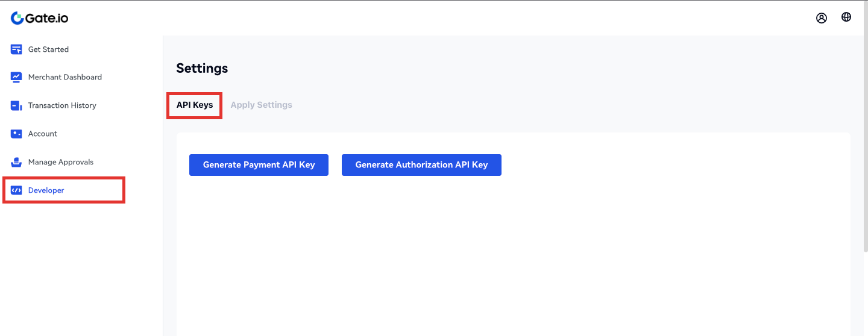This screenshot has width=868, height=336.
Task: Select Account text in sidebar menu
Action: [x=43, y=134]
